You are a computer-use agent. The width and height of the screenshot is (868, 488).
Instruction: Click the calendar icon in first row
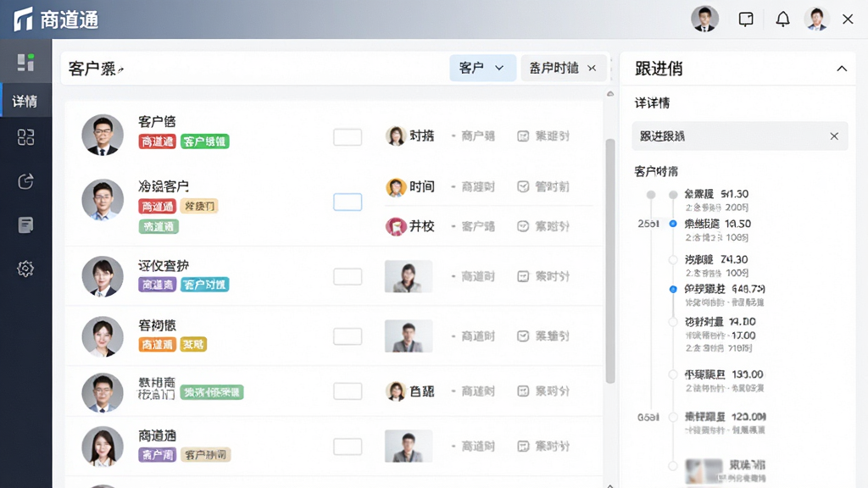pyautogui.click(x=523, y=136)
